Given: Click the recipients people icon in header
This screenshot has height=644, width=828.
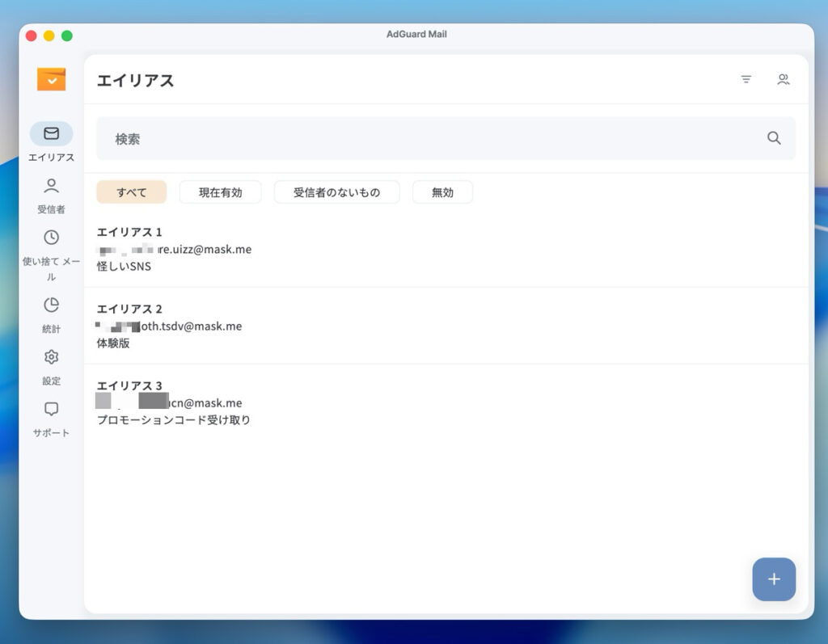Looking at the screenshot, I should click(783, 79).
